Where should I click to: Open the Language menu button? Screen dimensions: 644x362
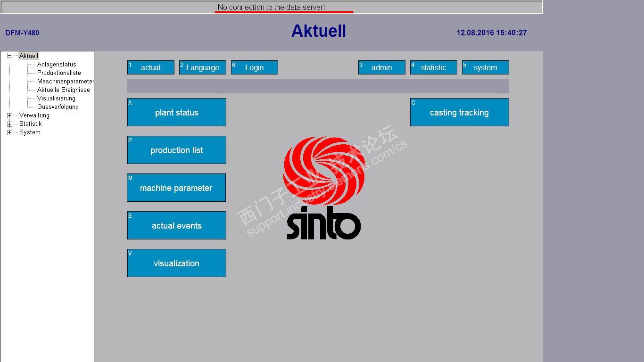[x=203, y=67]
